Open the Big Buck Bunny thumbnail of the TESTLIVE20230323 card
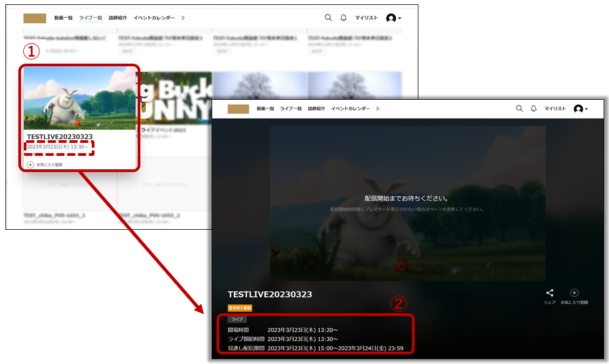 point(79,98)
